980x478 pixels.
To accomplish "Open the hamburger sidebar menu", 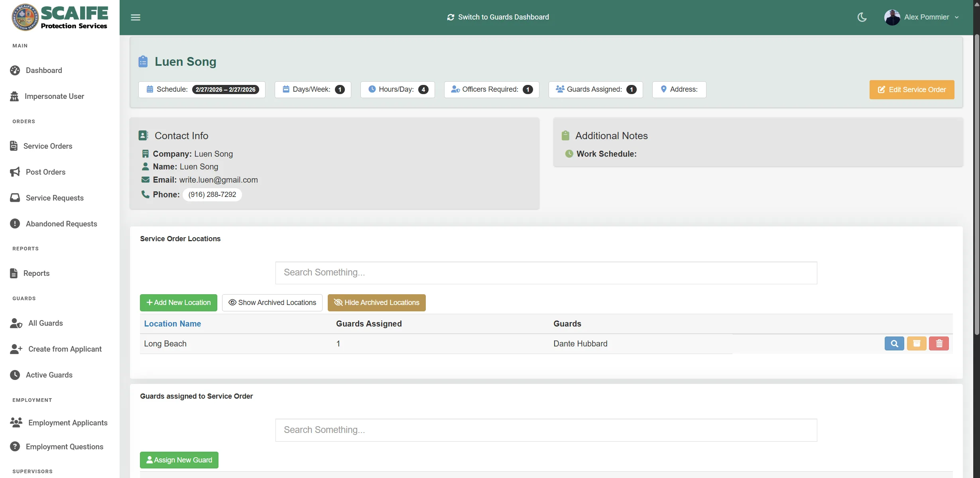I will click(x=136, y=17).
